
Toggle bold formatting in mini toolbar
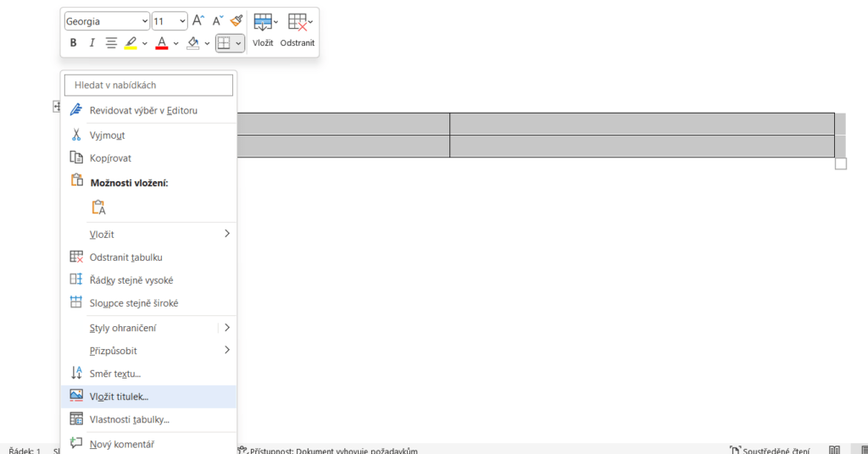74,43
